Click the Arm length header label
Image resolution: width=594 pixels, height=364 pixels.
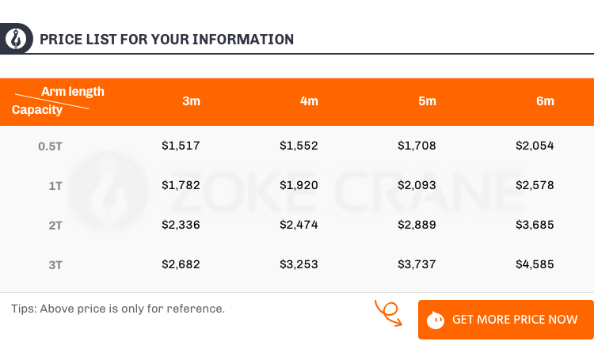tap(73, 92)
